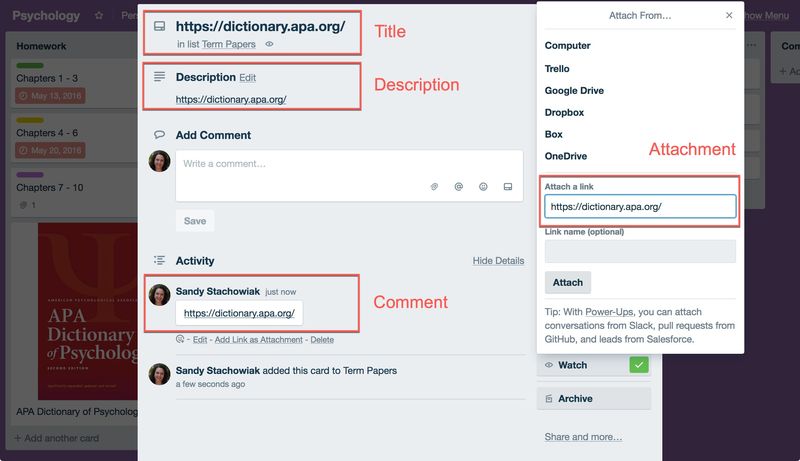This screenshot has height=461, width=800.
Task: Click the Attach button
Action: coord(568,283)
